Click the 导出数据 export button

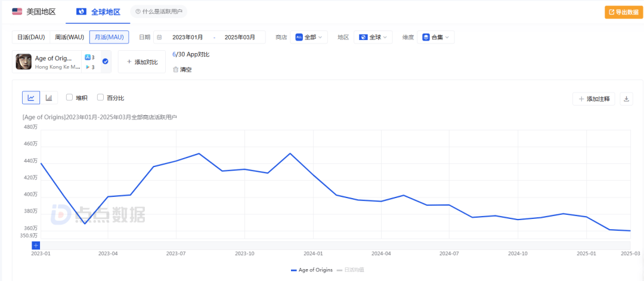tap(624, 12)
